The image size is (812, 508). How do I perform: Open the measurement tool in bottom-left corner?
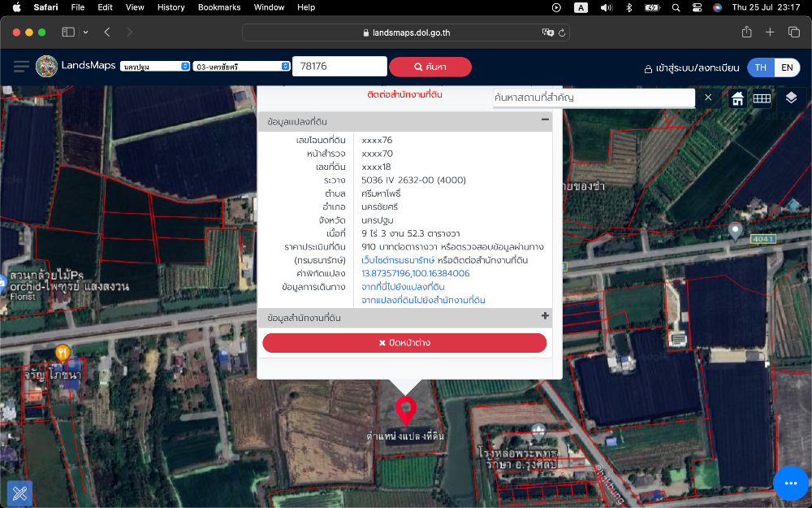click(19, 493)
